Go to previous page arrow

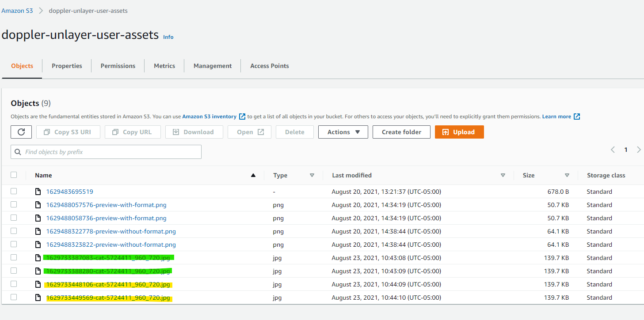point(613,150)
